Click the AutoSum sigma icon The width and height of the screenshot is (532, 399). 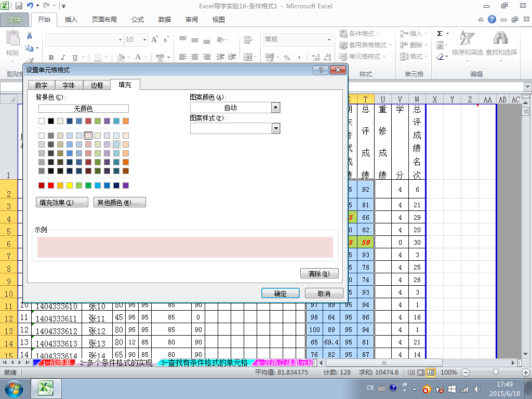tap(440, 33)
